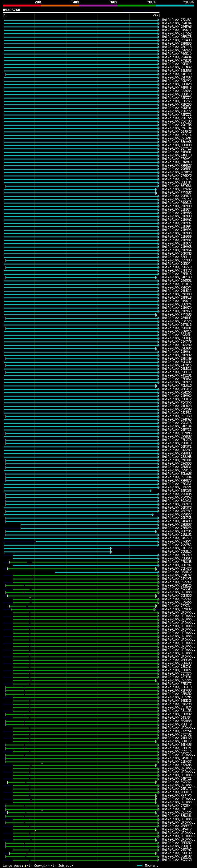This screenshot has height=868, width=197.
Task: Click the alignment bar for UniRef100_A6XMZ0
Action: click(x=107, y=572)
